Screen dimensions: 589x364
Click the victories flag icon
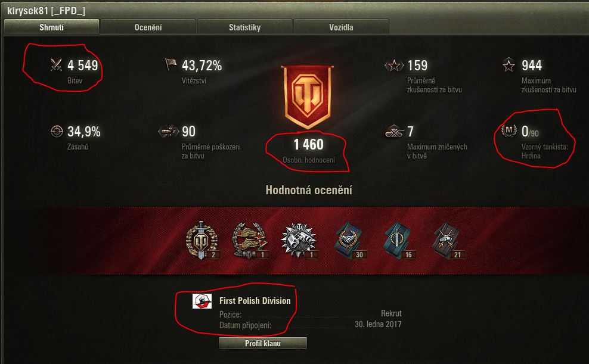tap(170, 64)
